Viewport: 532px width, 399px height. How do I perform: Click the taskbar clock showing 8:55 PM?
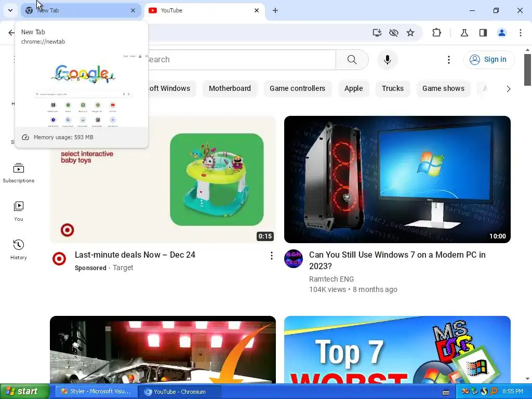[513, 392]
